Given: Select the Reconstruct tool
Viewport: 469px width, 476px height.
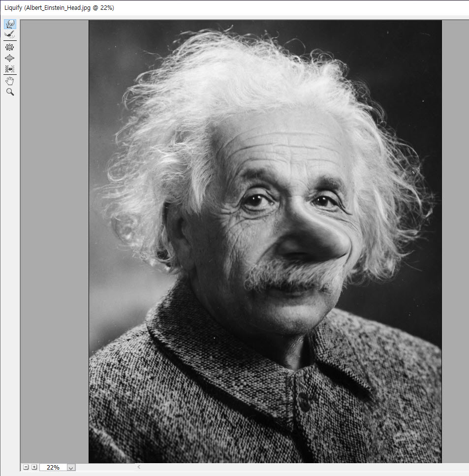Looking at the screenshot, I should click(x=10, y=34).
